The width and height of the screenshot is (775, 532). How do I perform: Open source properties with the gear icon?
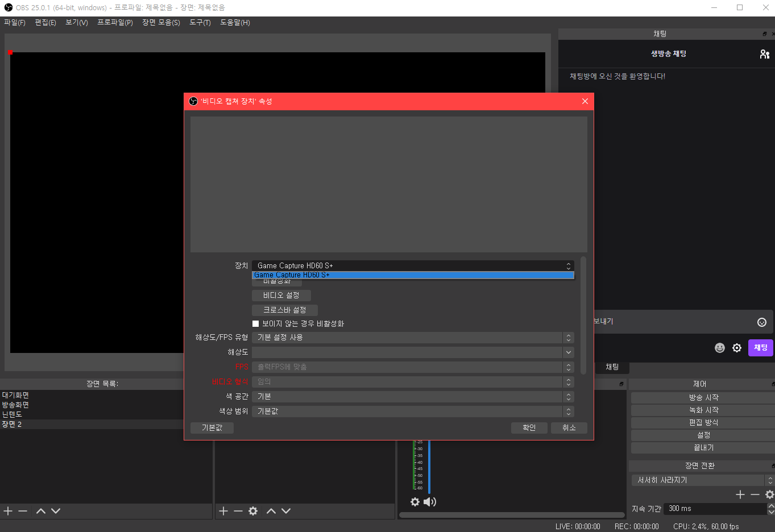pyautogui.click(x=253, y=511)
